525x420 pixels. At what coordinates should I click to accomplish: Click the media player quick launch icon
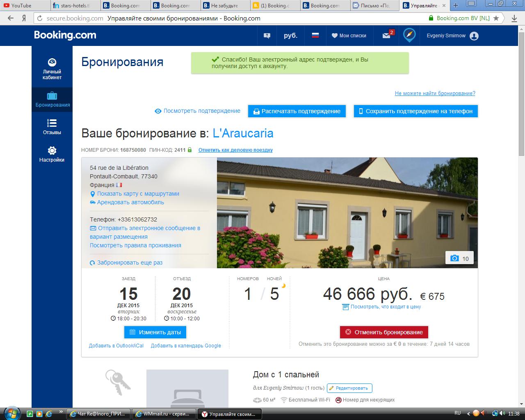pos(39,414)
